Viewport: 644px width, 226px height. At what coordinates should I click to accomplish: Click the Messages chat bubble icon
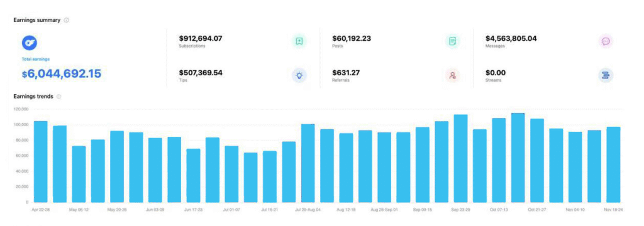(x=606, y=41)
